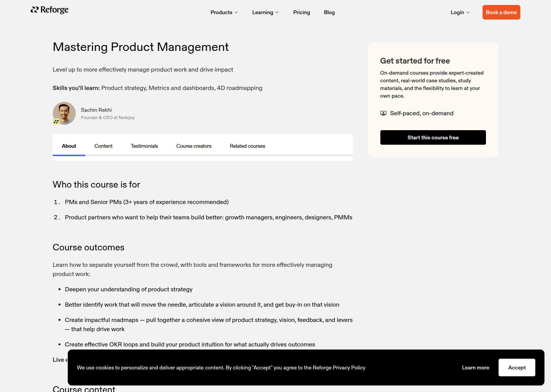Image resolution: width=551 pixels, height=392 pixels.
Task: Click the self-paced on-demand icon
Action: coord(383,113)
